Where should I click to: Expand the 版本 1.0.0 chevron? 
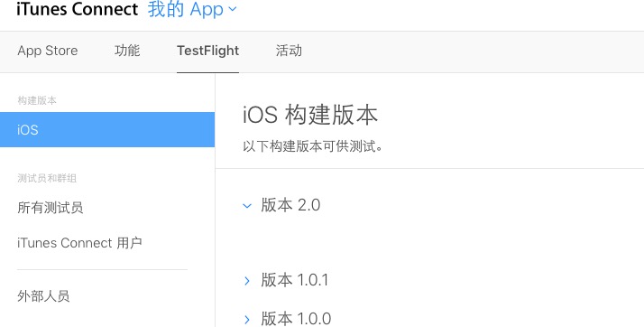tap(247, 319)
